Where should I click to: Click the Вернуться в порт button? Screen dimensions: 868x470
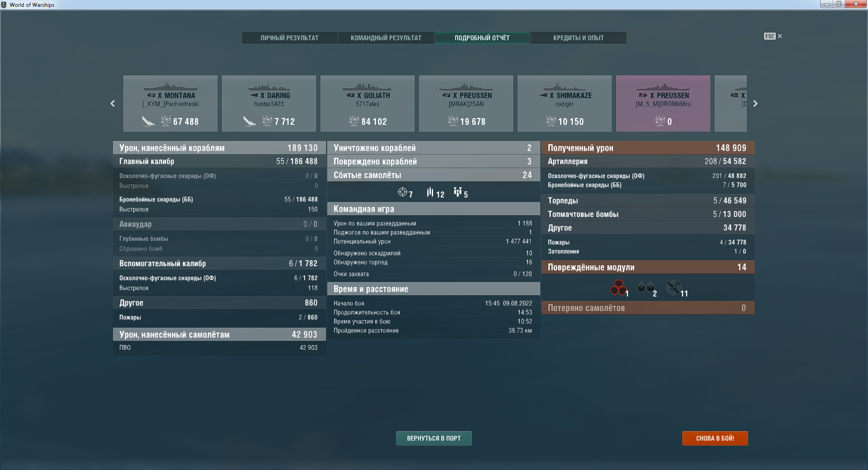(x=434, y=438)
